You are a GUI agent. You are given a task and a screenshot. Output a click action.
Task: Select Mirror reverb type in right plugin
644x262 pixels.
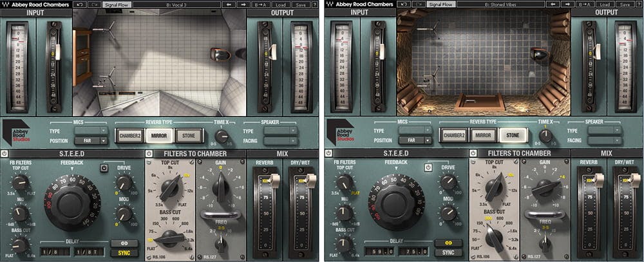point(483,135)
